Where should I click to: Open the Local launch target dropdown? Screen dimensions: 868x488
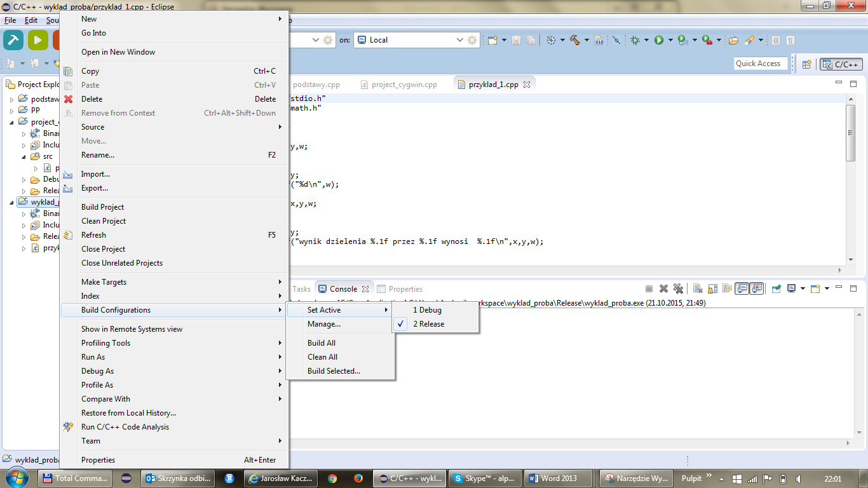tap(460, 40)
